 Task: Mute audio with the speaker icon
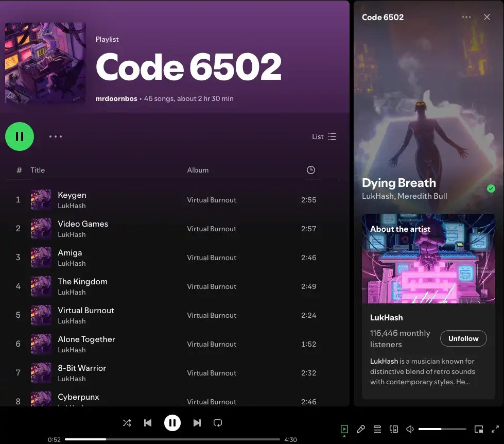[x=410, y=429]
